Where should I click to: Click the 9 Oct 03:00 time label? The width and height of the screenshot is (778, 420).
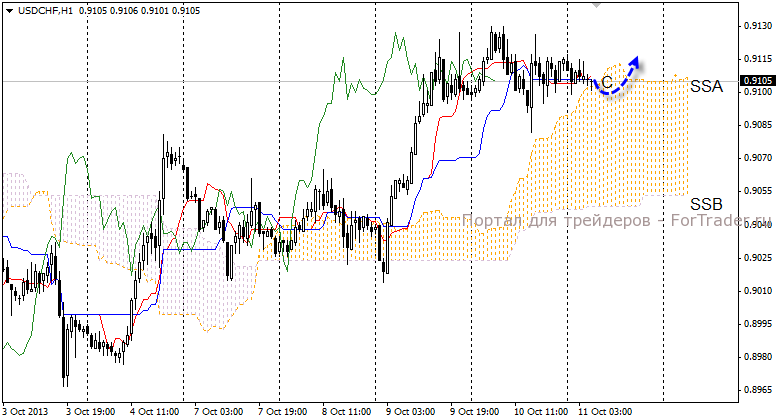coord(410,412)
